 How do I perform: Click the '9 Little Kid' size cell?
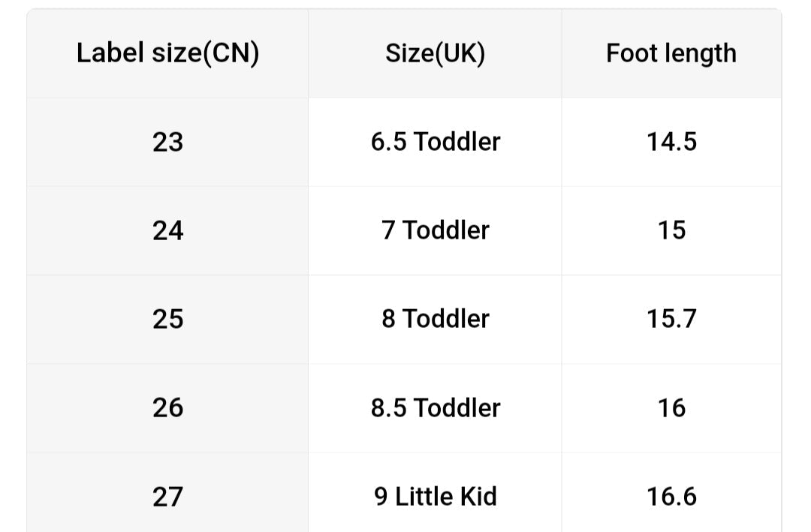click(x=435, y=496)
